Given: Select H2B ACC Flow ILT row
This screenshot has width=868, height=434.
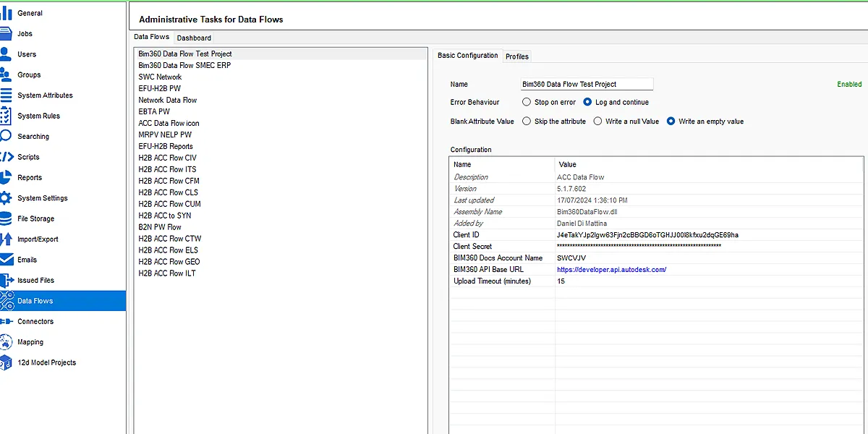Looking at the screenshot, I should 281,273.
